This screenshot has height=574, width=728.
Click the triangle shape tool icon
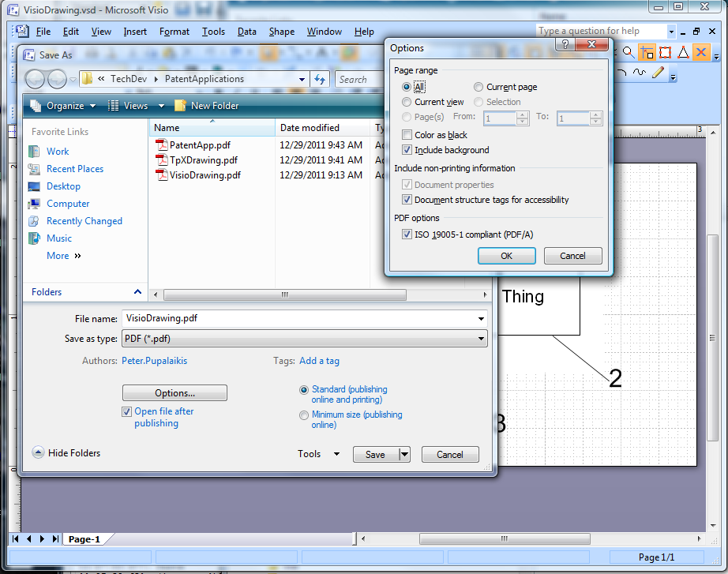coord(683,53)
